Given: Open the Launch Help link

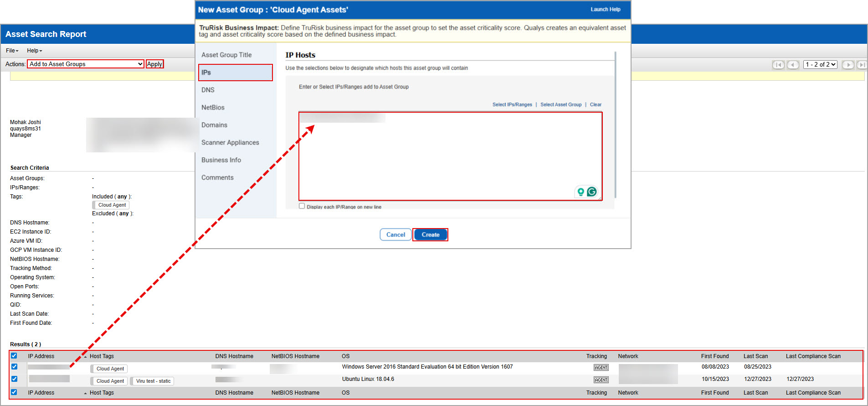Looking at the screenshot, I should click(x=606, y=10).
